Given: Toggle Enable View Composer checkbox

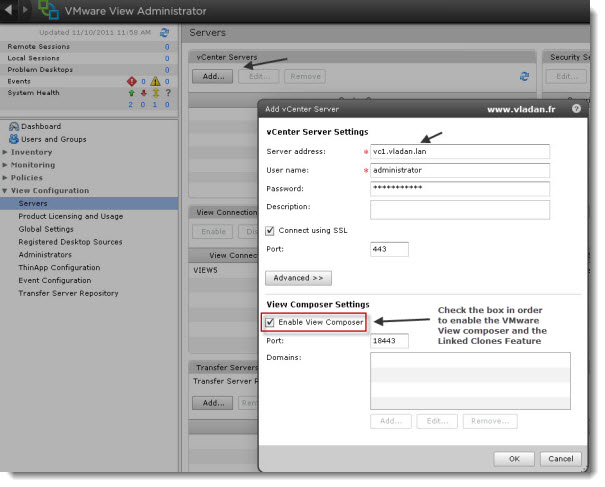Looking at the screenshot, I should 270,322.
